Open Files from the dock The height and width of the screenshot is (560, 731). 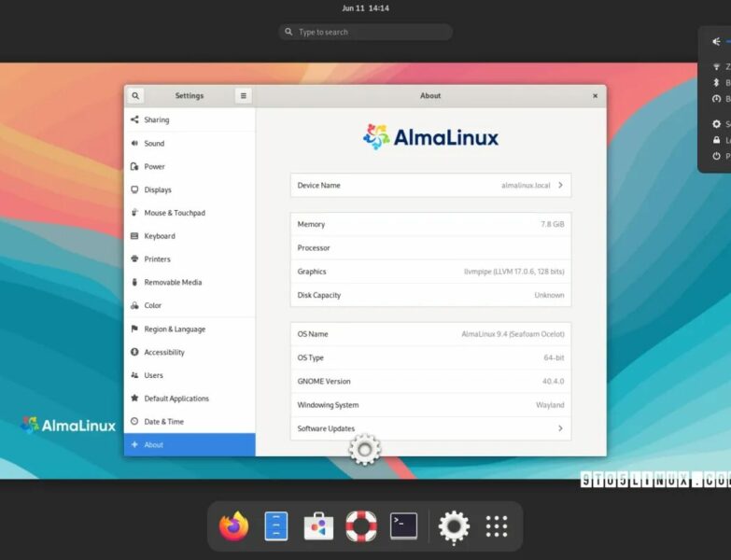pyautogui.click(x=276, y=526)
